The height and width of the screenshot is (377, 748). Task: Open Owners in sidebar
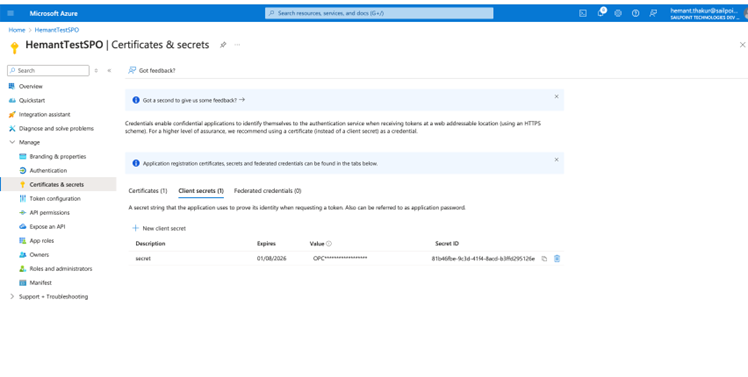point(39,255)
